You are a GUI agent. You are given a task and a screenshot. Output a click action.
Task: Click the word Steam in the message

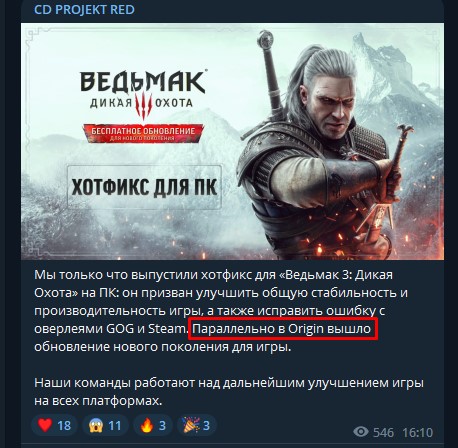pos(166,329)
